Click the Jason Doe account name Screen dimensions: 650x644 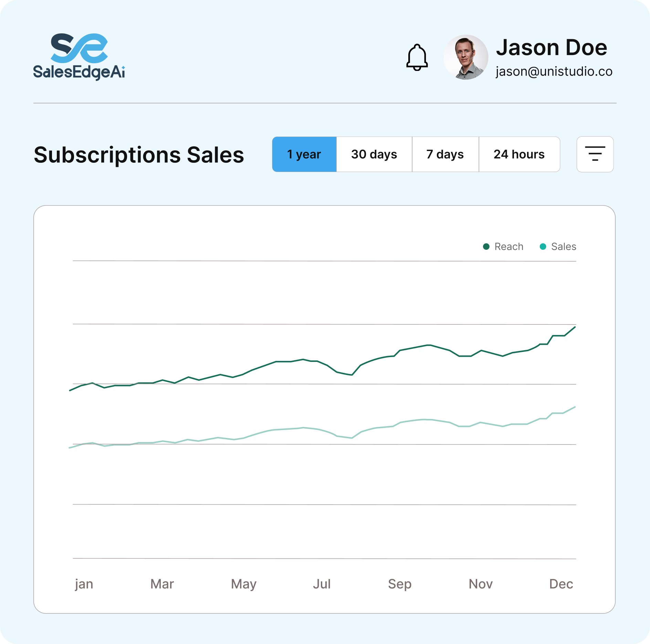click(552, 47)
